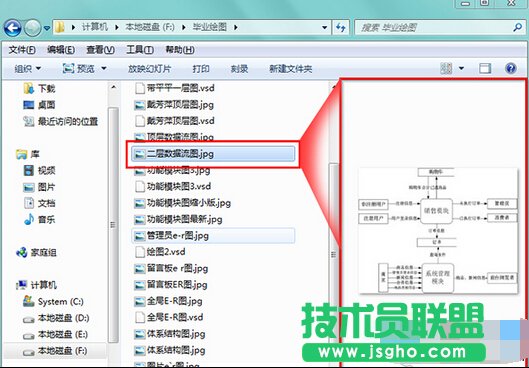Click the file icon of 功能模块图3.jpg
The image size is (529, 368).
139,171
